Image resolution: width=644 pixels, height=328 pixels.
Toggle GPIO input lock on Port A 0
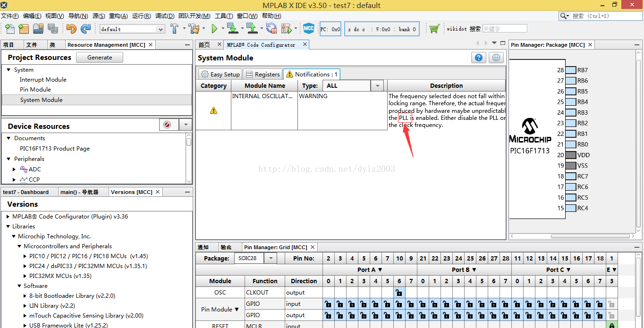328,304
